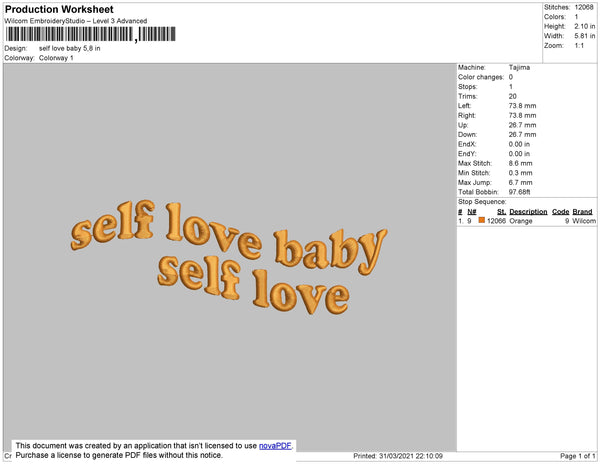600x464 pixels.
Task: Click the Description column header
Action: [x=528, y=212]
